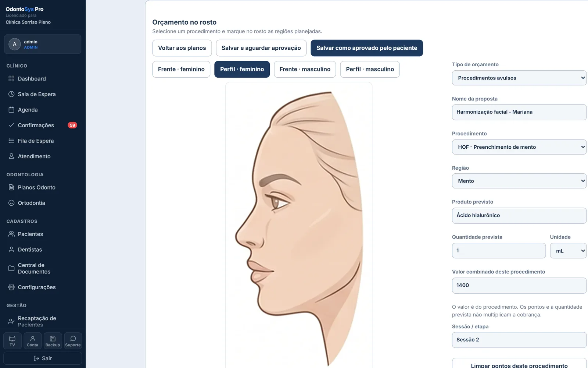This screenshot has height=368, width=588.
Task: Click Voltar aos planos button
Action: [x=182, y=48]
